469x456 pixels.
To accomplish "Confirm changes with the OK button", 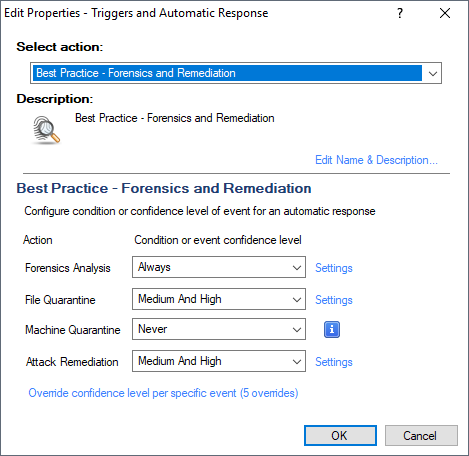I will click(x=340, y=435).
